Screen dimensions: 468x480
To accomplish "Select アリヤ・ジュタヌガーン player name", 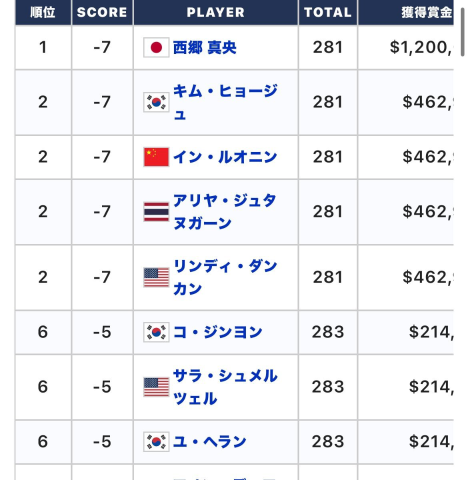I will (x=224, y=212).
